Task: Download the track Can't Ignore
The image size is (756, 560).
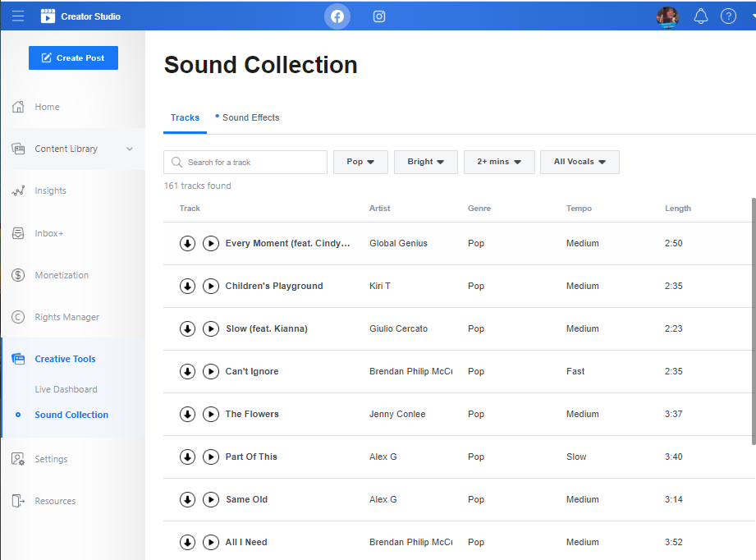Action: (x=187, y=371)
